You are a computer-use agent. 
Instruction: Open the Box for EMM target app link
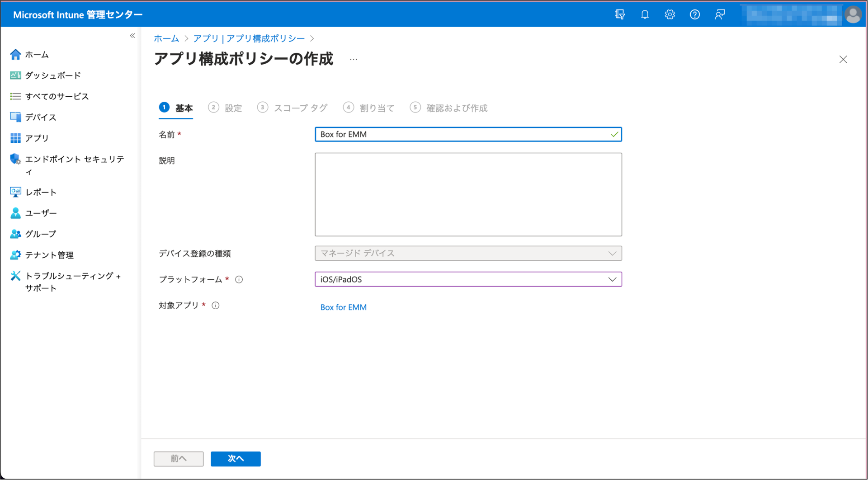point(343,307)
